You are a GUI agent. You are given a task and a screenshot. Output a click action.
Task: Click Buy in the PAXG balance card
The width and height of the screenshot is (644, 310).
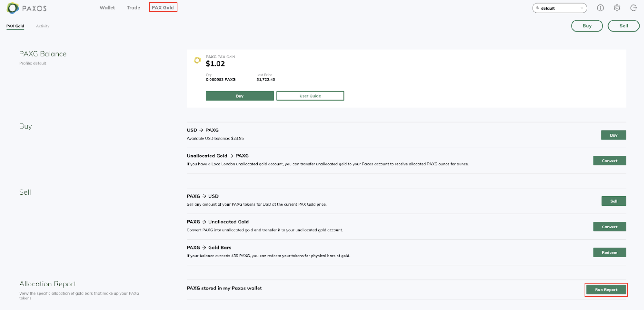click(x=240, y=96)
